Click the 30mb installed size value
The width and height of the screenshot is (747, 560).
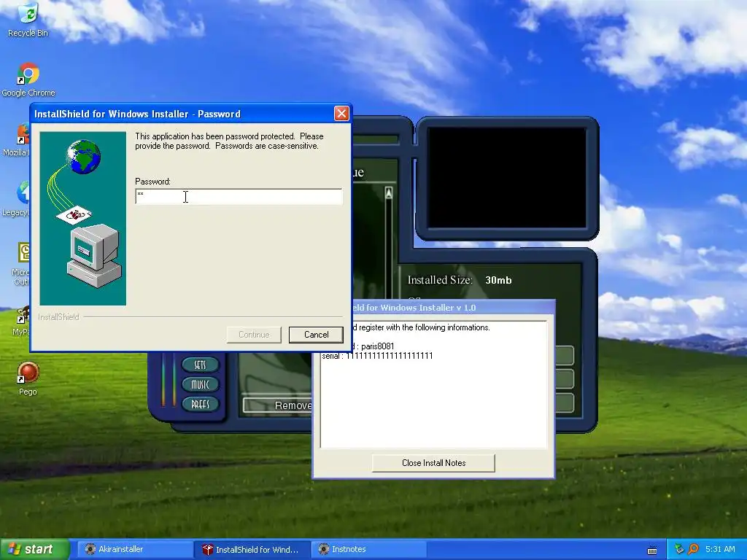[498, 280]
